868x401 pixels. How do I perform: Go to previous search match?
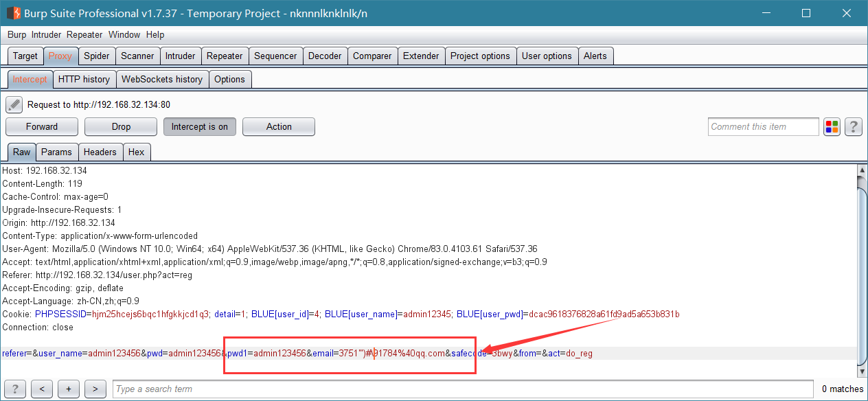tap(42, 389)
